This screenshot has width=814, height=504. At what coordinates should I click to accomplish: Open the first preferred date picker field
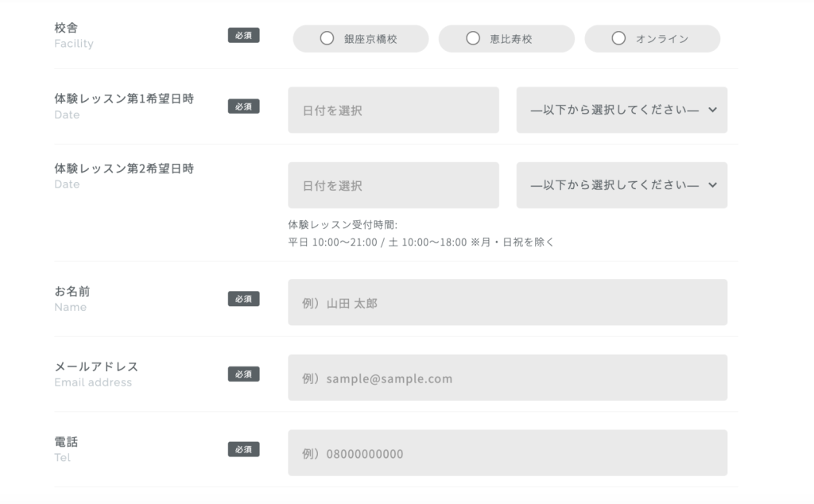coord(393,110)
